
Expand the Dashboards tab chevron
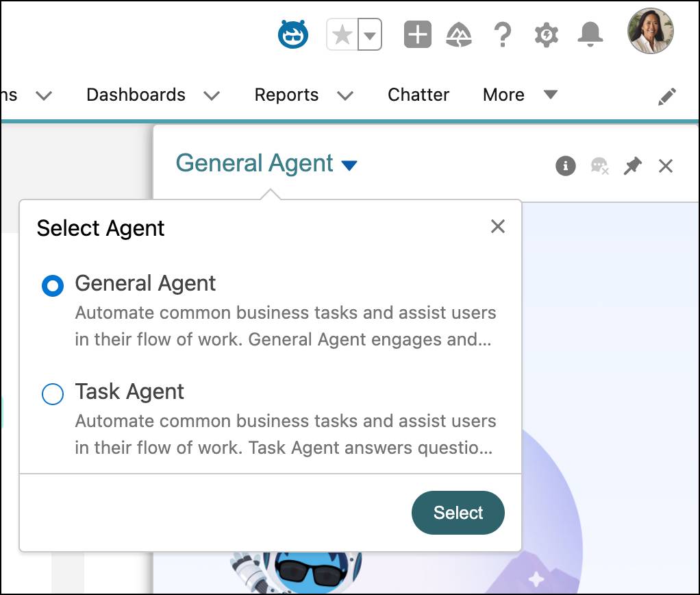(212, 95)
